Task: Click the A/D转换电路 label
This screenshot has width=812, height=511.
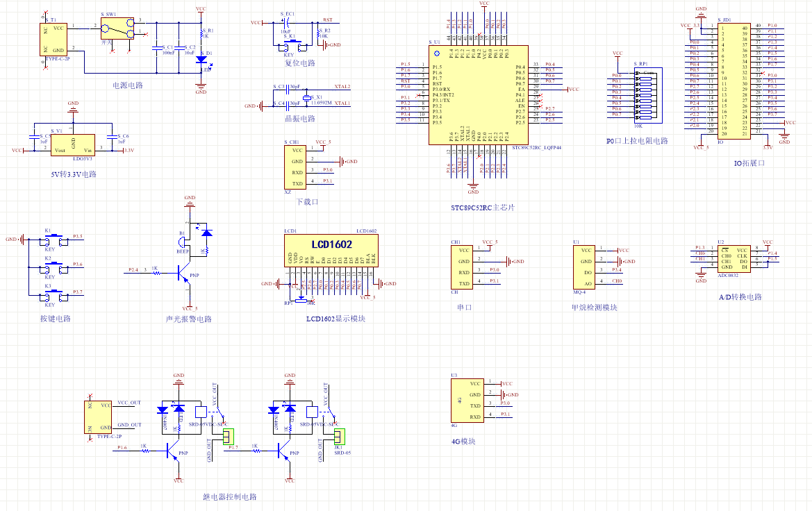Action: pyautogui.click(x=740, y=297)
